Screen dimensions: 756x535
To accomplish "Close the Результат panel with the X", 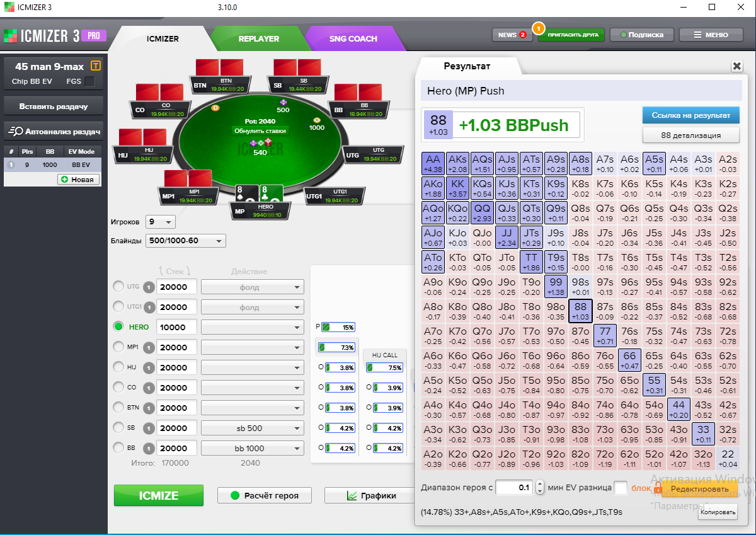I will [x=736, y=66].
